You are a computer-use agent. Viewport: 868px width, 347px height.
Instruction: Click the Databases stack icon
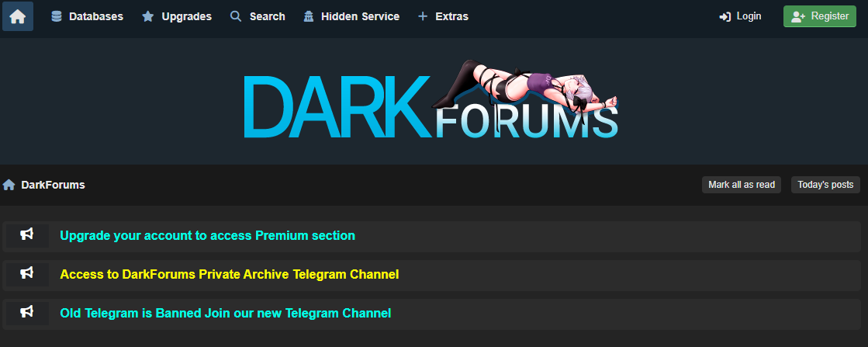coord(57,16)
